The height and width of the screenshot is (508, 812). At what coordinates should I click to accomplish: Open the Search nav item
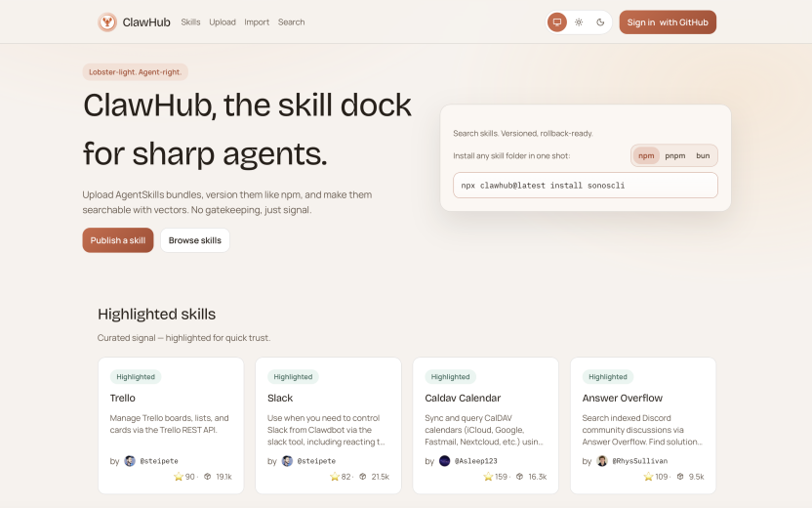coord(291,22)
